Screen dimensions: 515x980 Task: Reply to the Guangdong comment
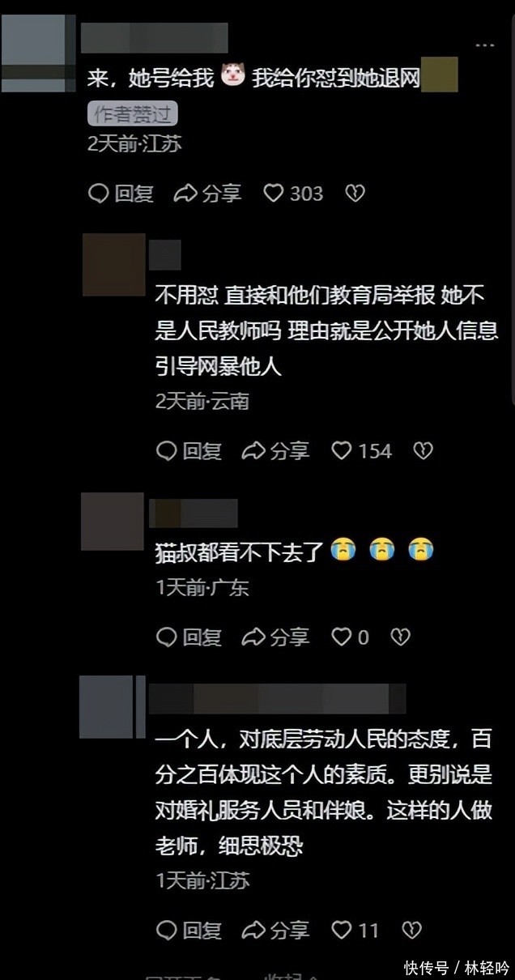click(x=189, y=637)
